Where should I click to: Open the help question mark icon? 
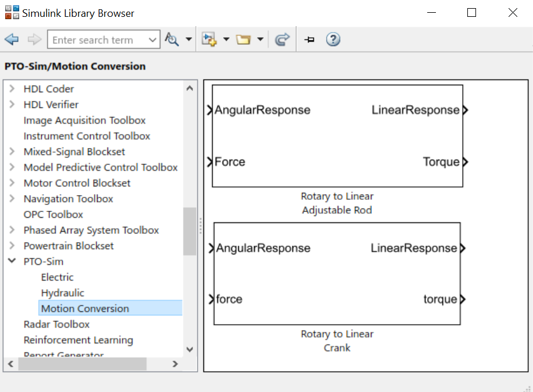[333, 39]
